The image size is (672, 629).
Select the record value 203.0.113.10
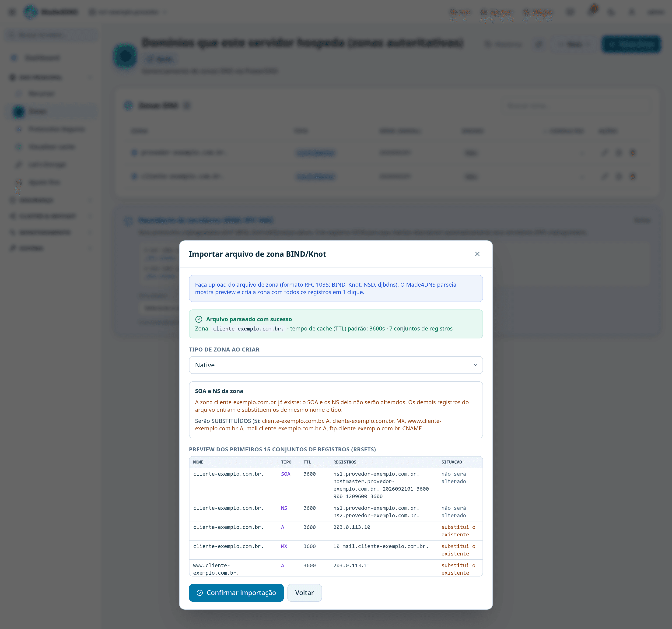(x=352, y=527)
